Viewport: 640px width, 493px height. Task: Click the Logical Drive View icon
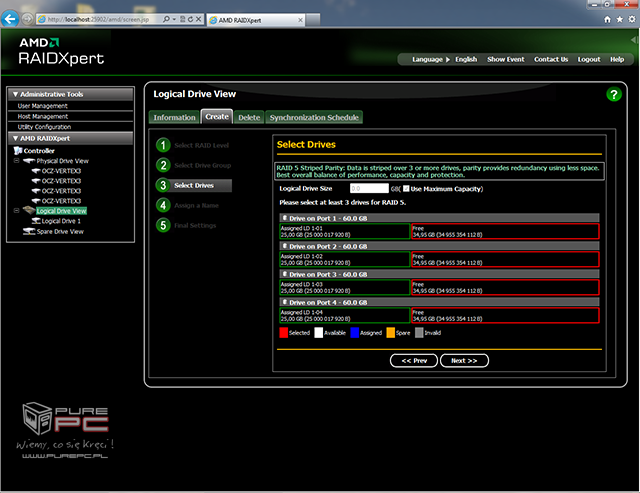click(x=29, y=211)
